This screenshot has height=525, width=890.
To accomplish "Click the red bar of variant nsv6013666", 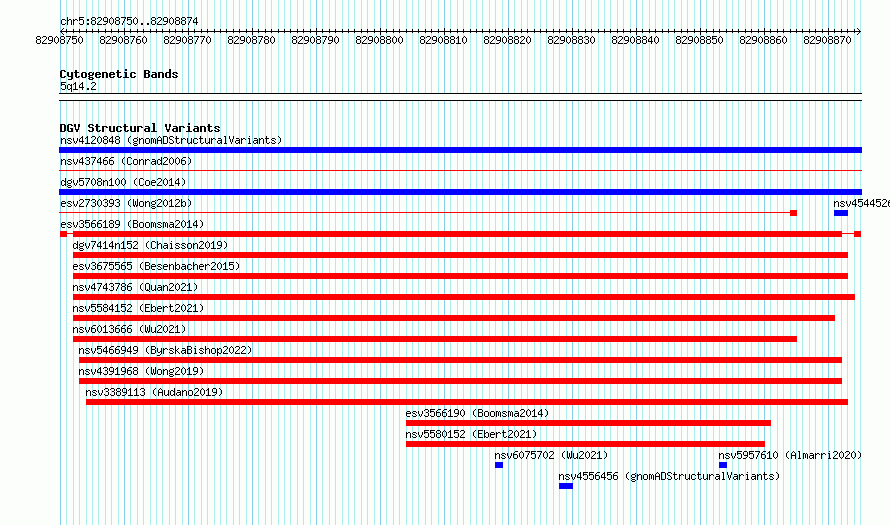I will [435, 339].
